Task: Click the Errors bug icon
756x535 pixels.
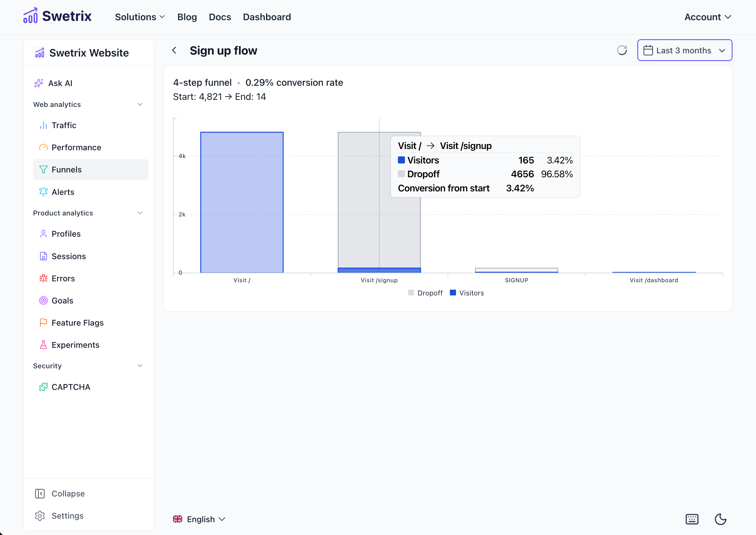Action: coord(43,278)
